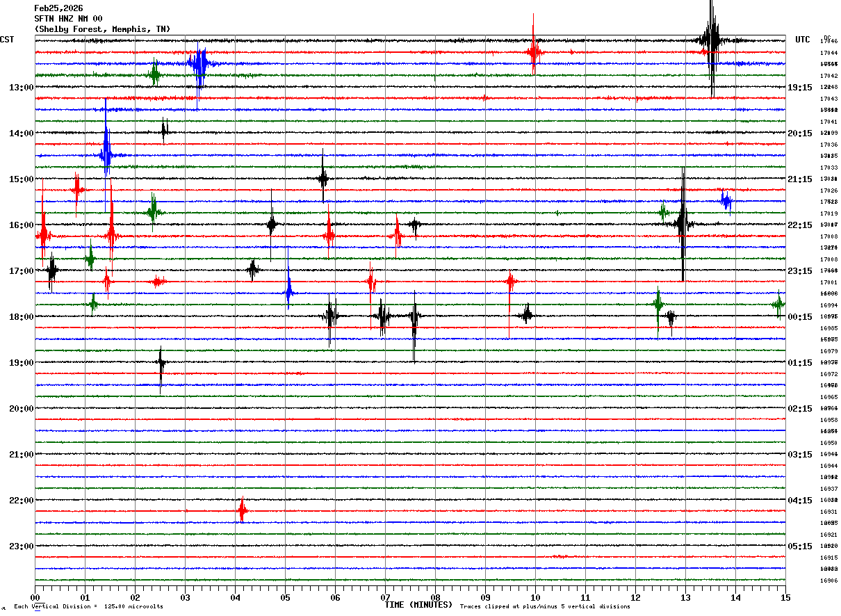The height and width of the screenshot is (616, 841).
Task: Click the vertical division microvolts scale note
Action: 89,607
